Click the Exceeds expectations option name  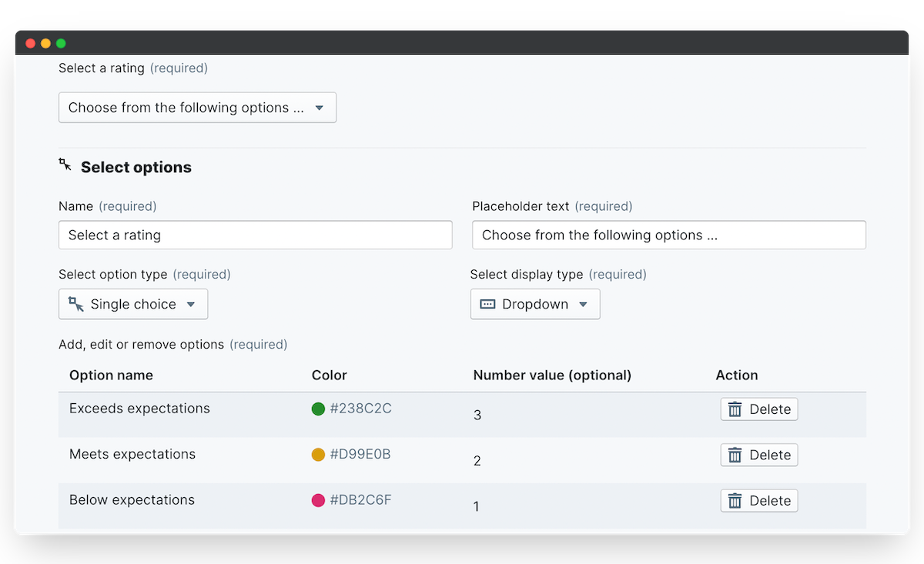coord(139,409)
